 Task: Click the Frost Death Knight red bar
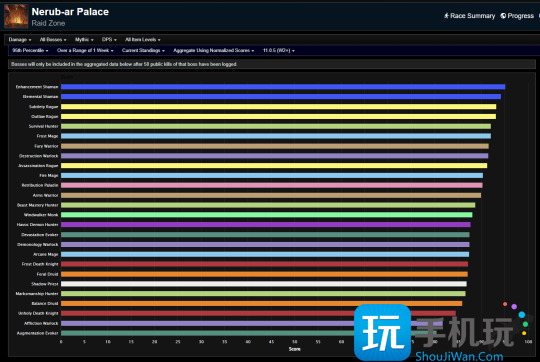click(x=264, y=264)
